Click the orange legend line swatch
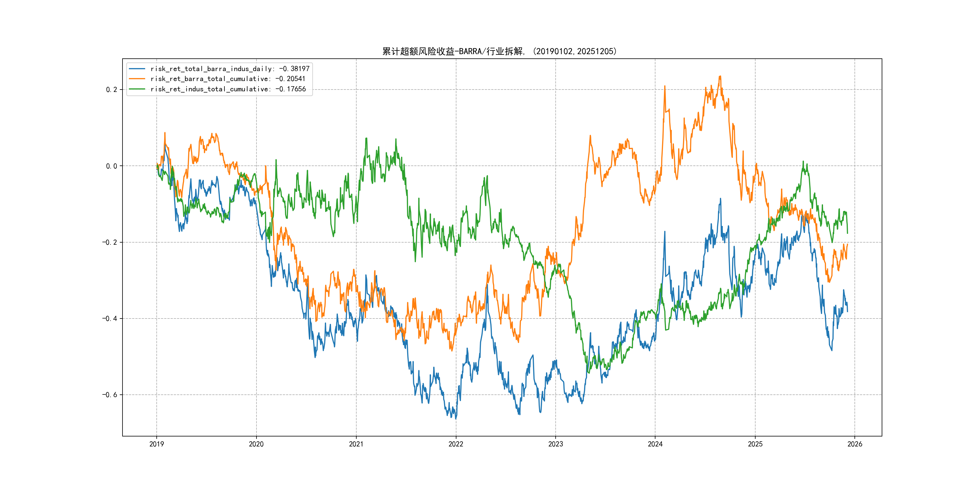The width and height of the screenshot is (980, 490). tap(137, 79)
